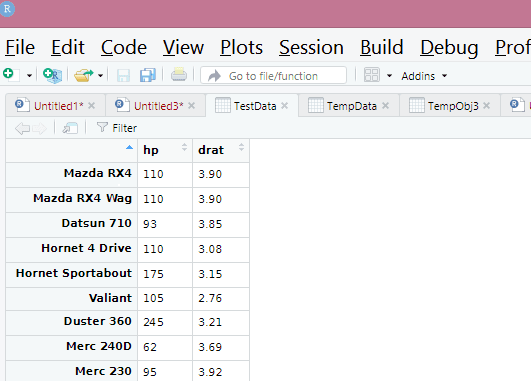Viewport: 531px width, 381px height.
Task: Click the Print icon
Action: click(x=179, y=75)
